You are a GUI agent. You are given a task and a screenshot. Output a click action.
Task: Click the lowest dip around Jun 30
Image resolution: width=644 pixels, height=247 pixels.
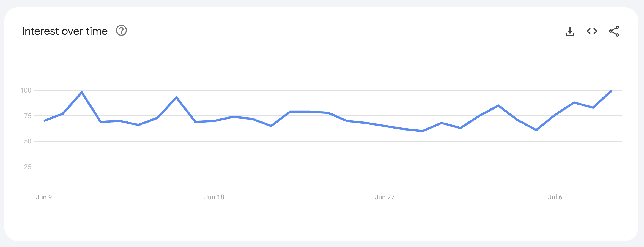pyautogui.click(x=422, y=131)
